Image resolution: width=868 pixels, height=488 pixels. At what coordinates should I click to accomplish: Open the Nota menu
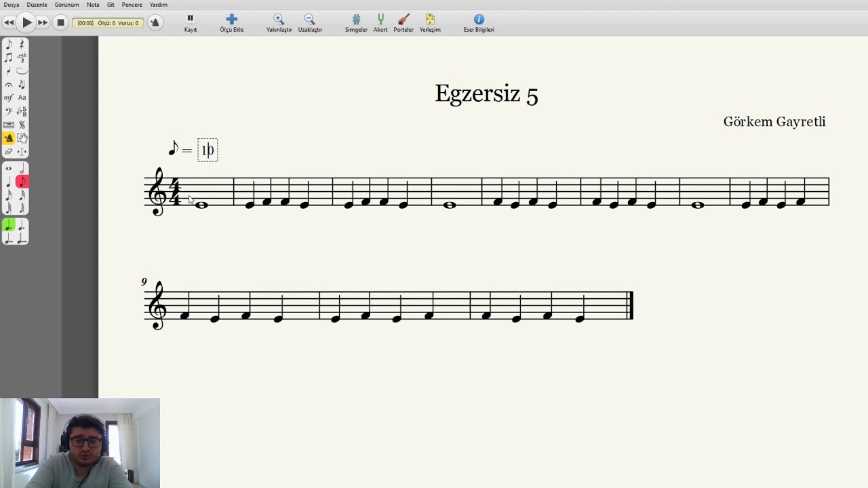[93, 5]
